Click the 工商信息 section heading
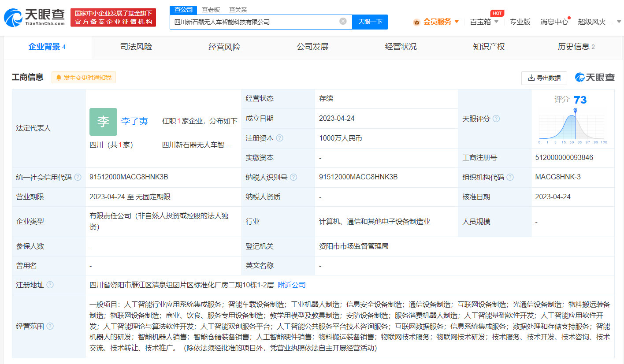 pyautogui.click(x=27, y=78)
